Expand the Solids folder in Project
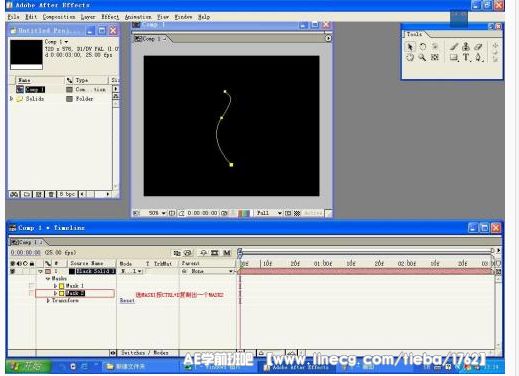519x376 pixels. (11, 99)
